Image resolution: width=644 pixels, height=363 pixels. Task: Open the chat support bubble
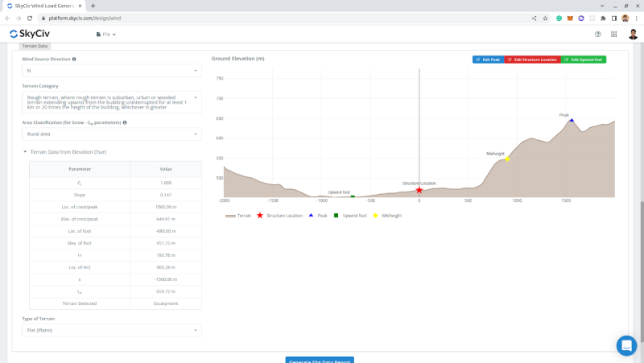[626, 345]
